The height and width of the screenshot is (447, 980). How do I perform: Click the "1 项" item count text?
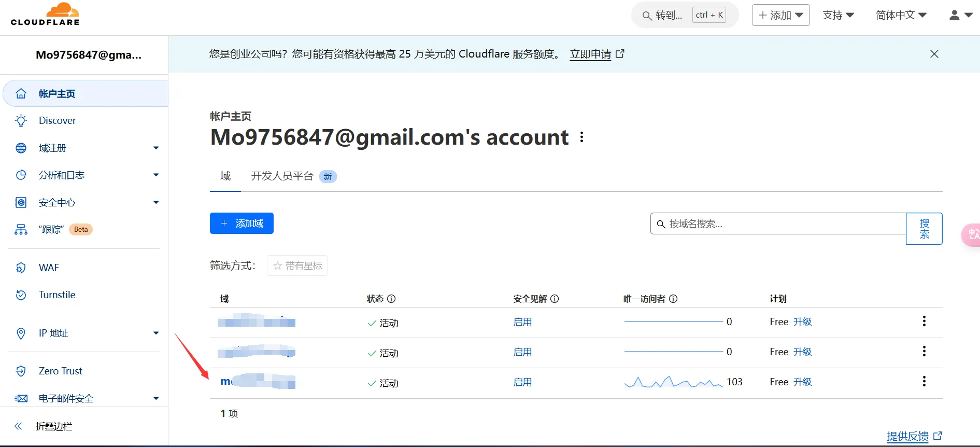(x=229, y=413)
